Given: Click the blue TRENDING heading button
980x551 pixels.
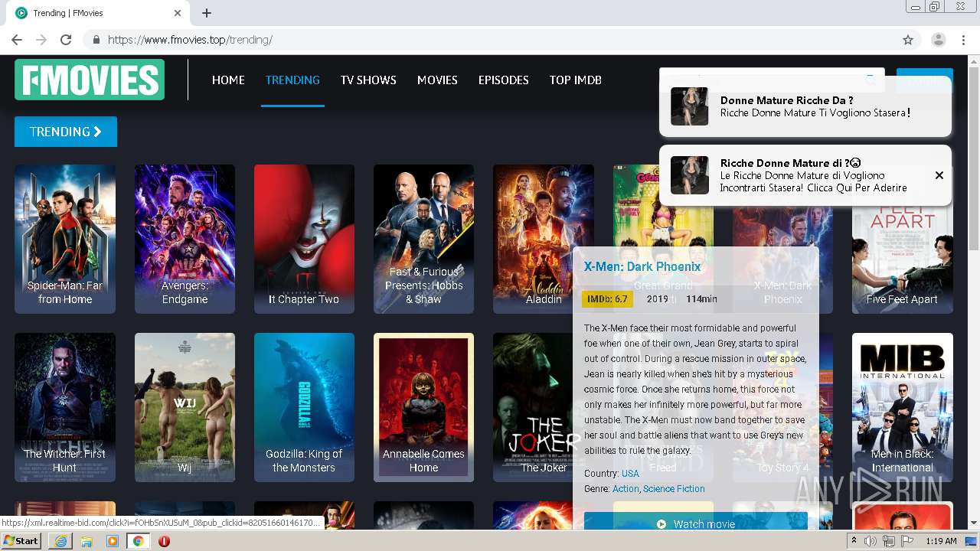Looking at the screenshot, I should coord(66,132).
